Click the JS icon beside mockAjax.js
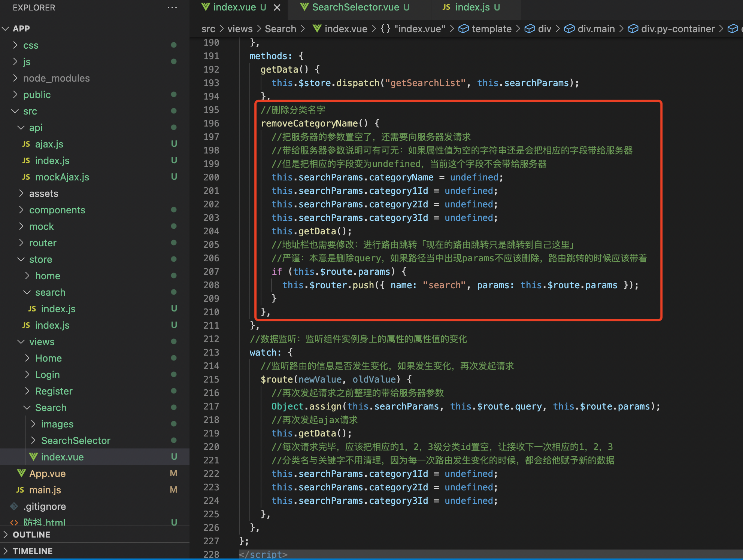This screenshot has width=743, height=560. click(26, 177)
